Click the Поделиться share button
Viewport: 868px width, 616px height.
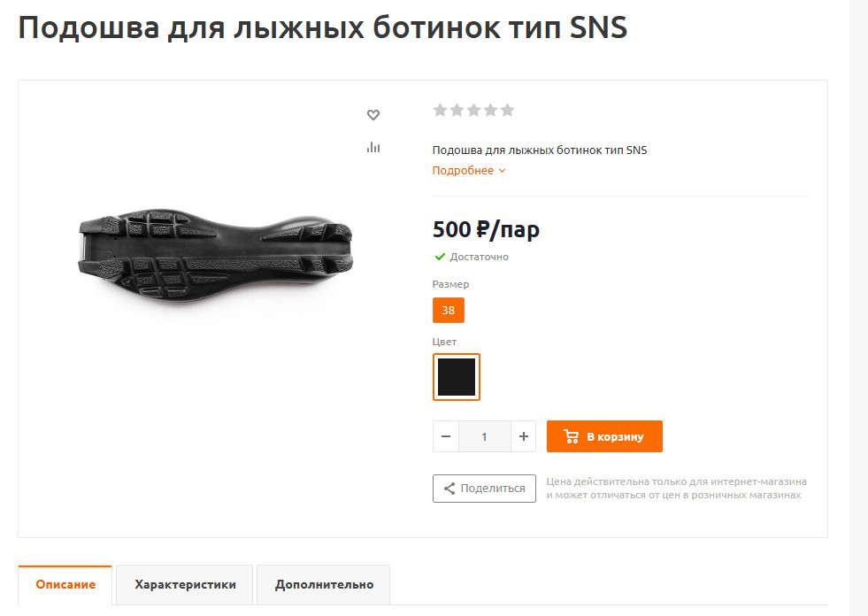(484, 489)
